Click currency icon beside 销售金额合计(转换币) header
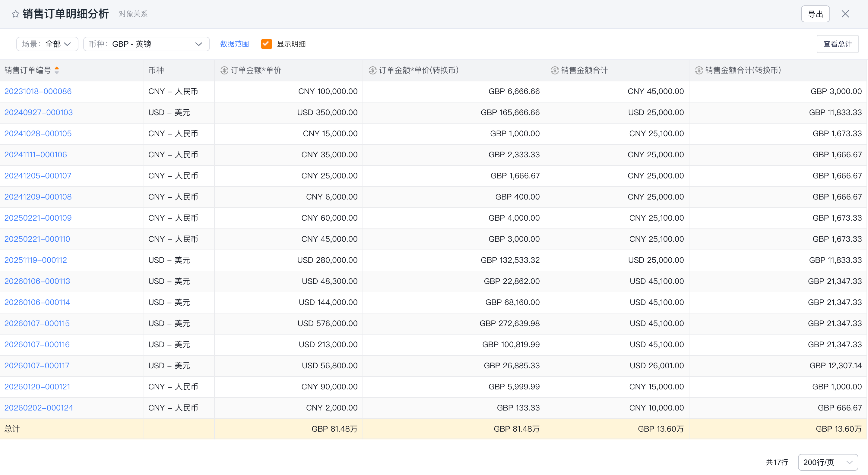The width and height of the screenshot is (868, 475). 699,70
